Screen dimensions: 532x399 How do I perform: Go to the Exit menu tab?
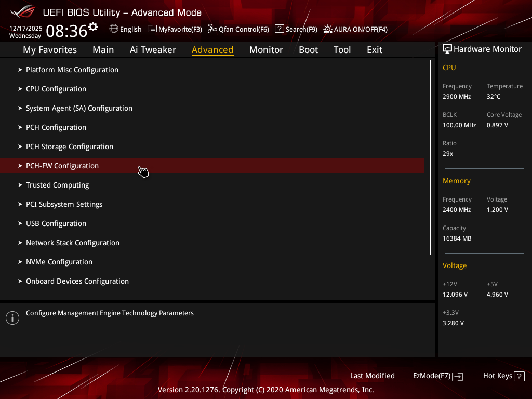pos(374,50)
